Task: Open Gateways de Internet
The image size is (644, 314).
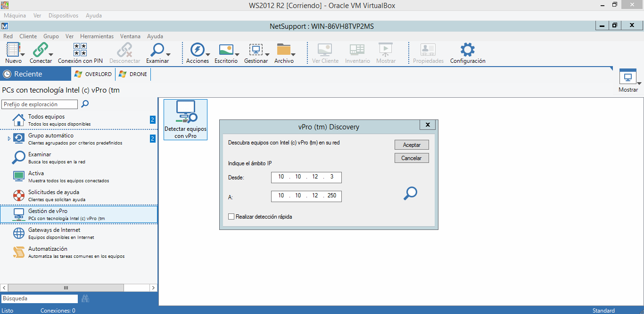Action: pos(79,233)
